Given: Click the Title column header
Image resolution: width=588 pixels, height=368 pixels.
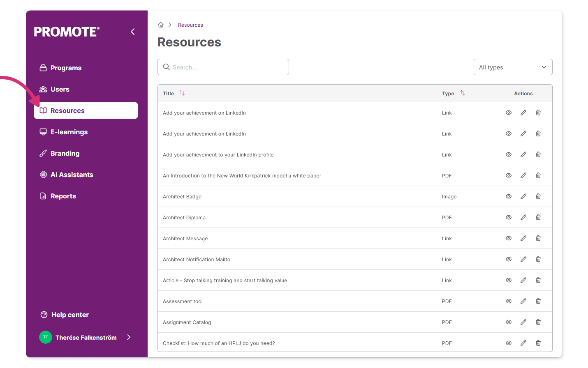Looking at the screenshot, I should [169, 94].
